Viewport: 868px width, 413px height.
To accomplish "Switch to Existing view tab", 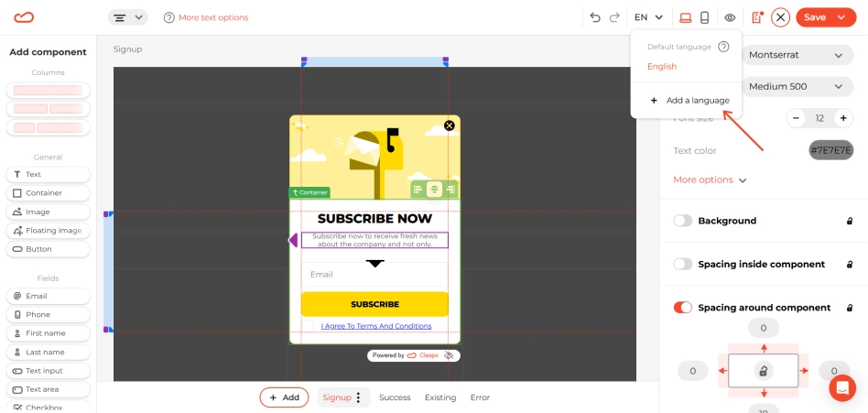I will coord(440,397).
